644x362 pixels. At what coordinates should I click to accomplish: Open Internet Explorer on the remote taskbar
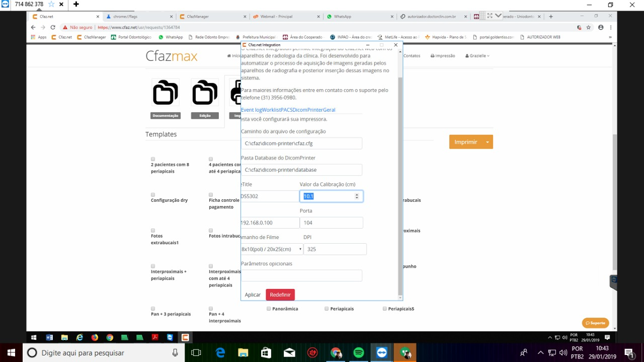click(79, 337)
